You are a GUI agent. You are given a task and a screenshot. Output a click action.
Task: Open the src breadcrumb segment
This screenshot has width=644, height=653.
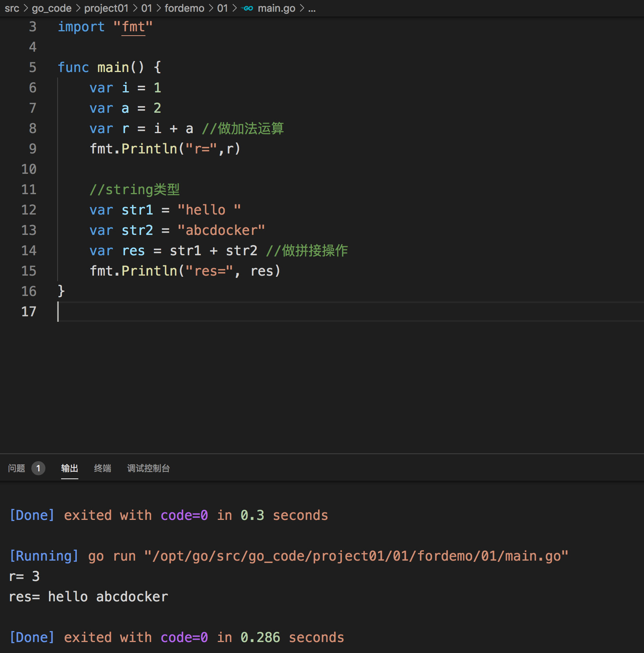pos(12,8)
